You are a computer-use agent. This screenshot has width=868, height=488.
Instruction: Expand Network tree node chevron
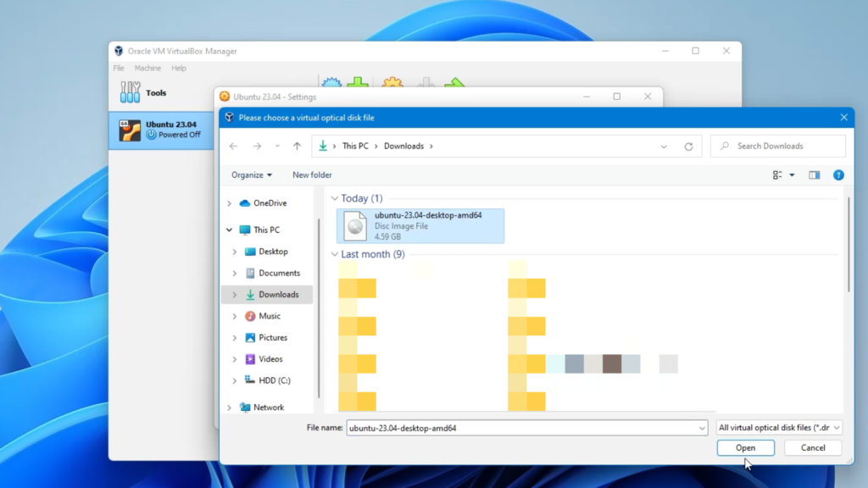click(x=229, y=408)
